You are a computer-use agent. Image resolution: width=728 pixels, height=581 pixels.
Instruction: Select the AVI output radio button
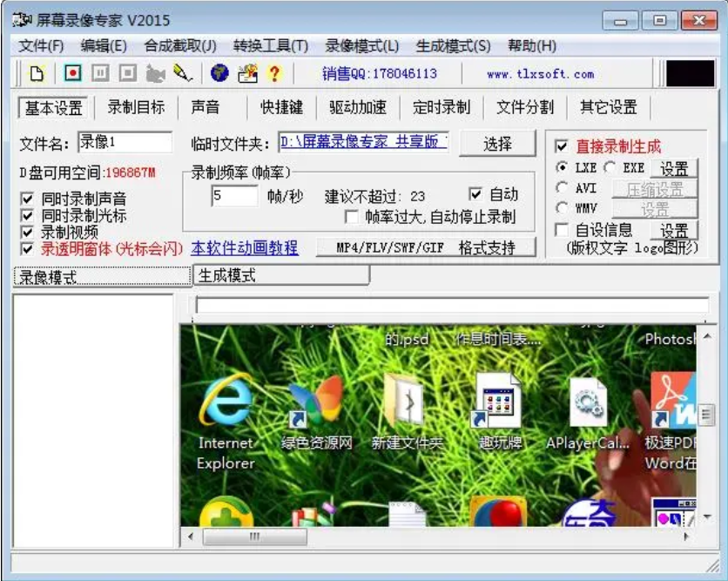pyautogui.click(x=562, y=187)
